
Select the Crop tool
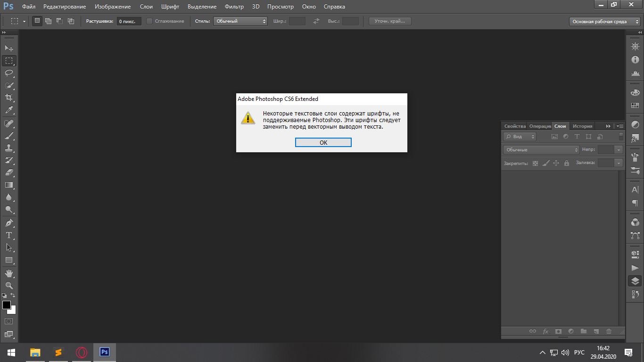9,98
